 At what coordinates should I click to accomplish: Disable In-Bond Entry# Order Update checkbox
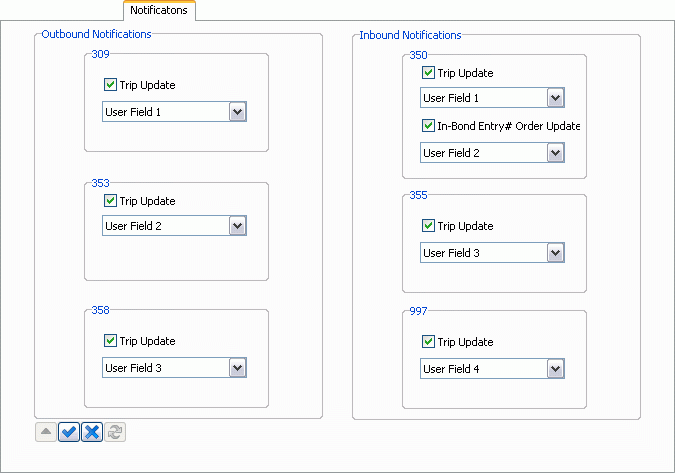[428, 126]
